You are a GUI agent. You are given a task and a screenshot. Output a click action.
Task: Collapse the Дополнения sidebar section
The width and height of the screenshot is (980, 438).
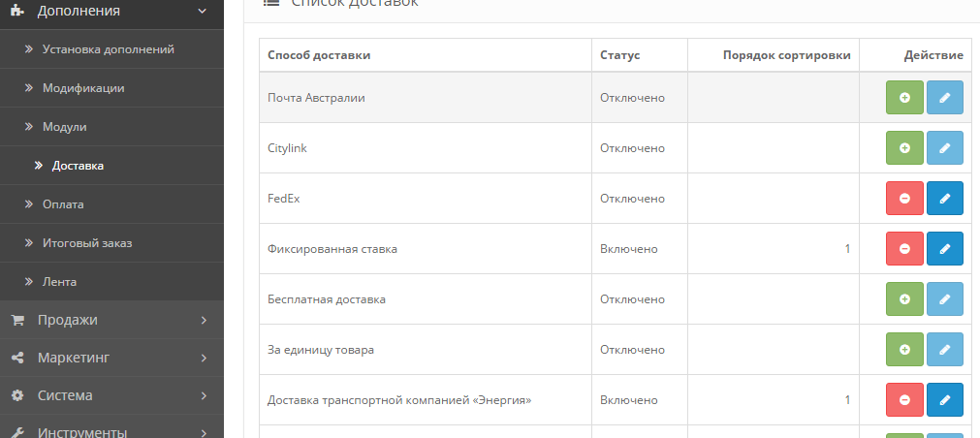(111, 12)
